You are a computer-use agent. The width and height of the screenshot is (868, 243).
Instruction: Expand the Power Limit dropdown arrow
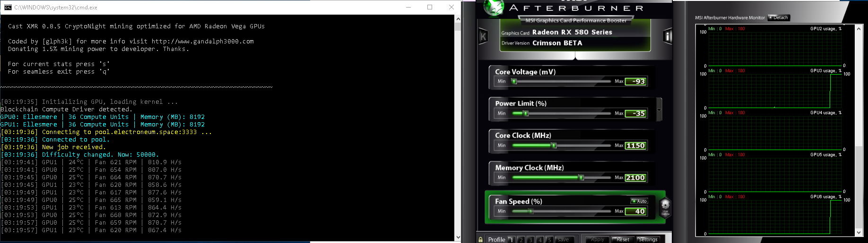pos(659,109)
